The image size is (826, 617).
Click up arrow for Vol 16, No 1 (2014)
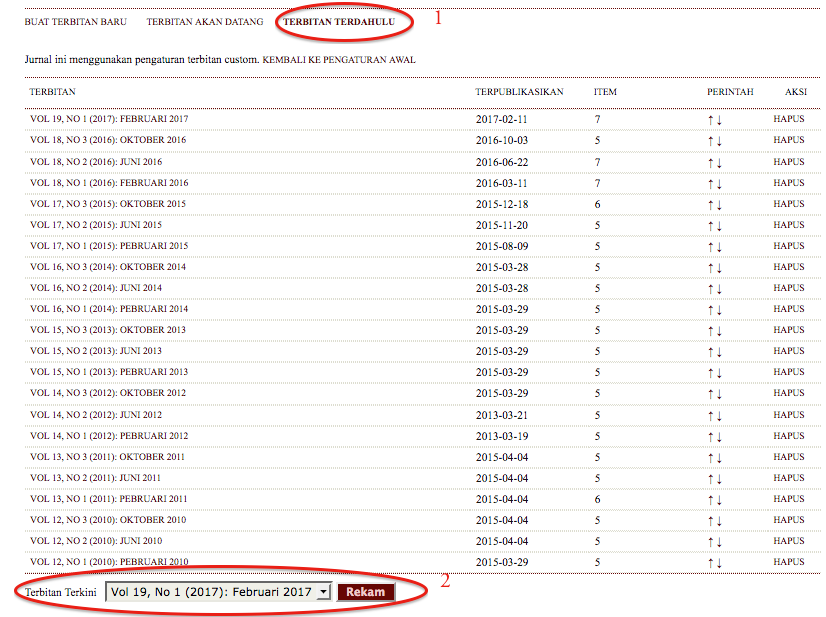point(710,310)
